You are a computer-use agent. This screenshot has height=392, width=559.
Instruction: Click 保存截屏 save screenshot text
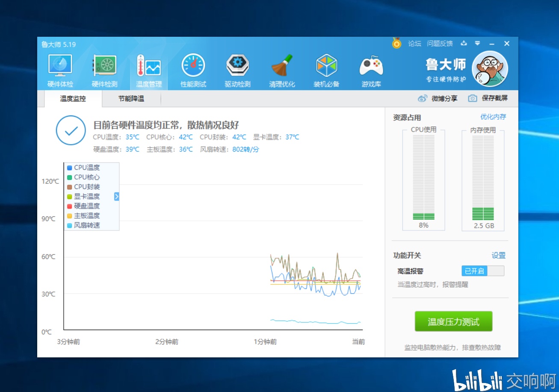495,98
